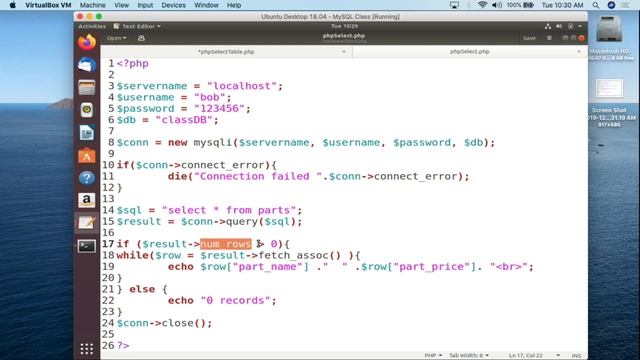This screenshot has width=640, height=360.
Task: Show Applications grid in the dock
Action: 87,349
